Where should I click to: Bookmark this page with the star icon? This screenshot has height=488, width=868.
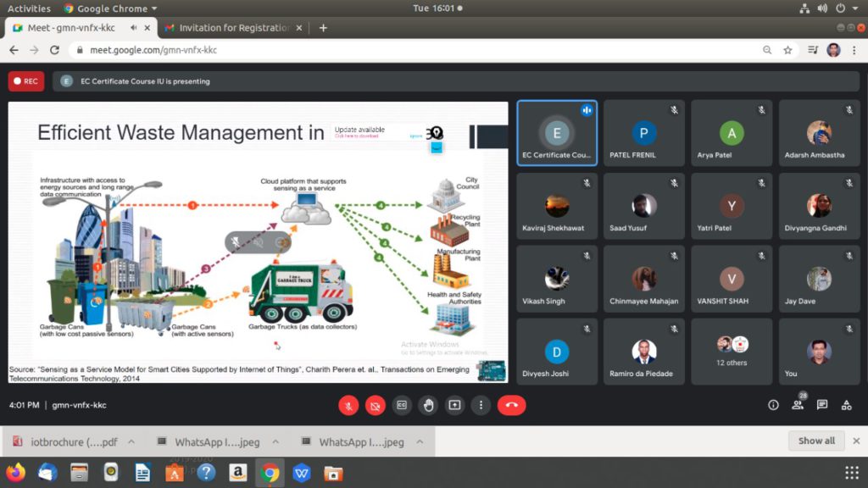point(787,50)
